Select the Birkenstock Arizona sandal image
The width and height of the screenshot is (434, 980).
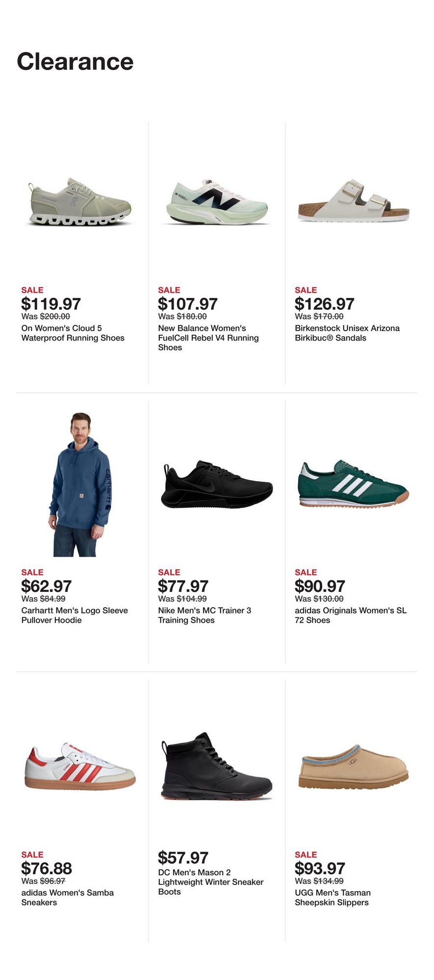coord(353,201)
